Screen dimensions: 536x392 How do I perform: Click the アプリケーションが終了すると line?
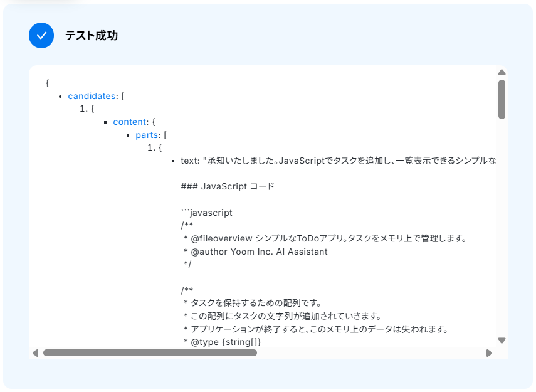click(316, 329)
